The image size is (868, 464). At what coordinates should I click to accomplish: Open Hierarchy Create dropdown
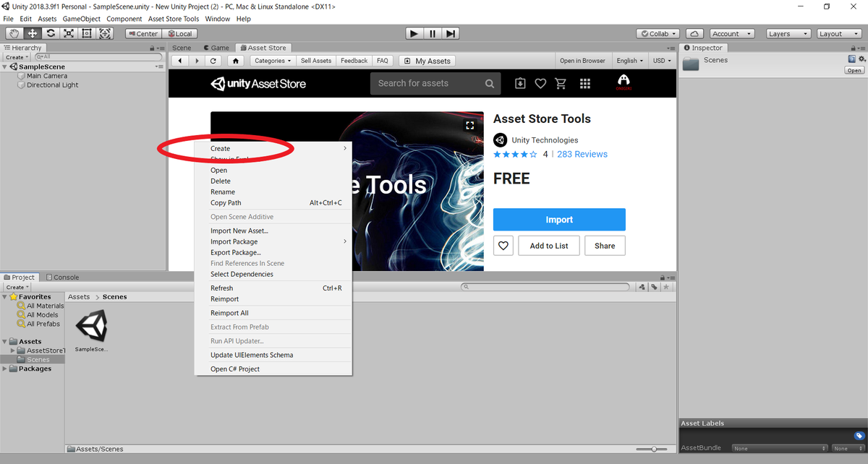(x=17, y=57)
